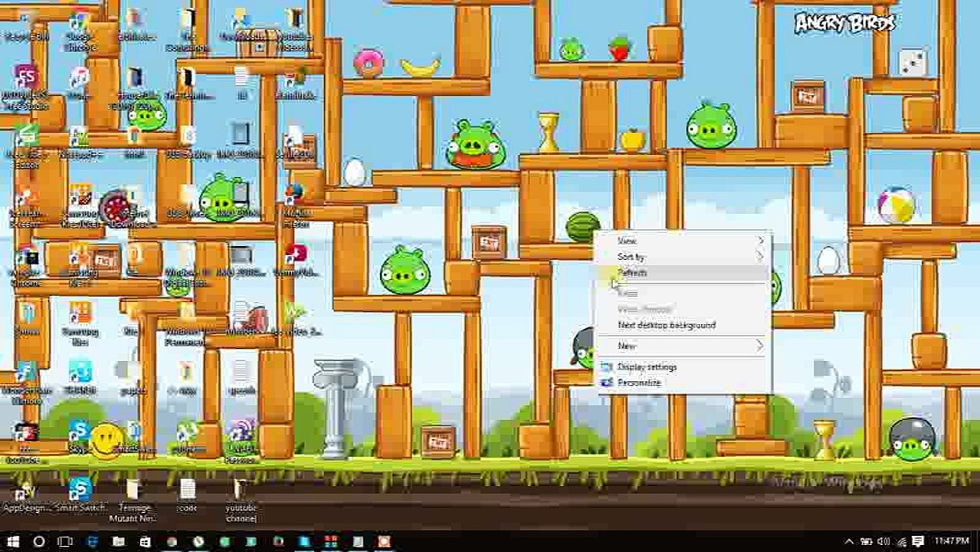Choose Refresh in the context menu
The width and height of the screenshot is (980, 552).
[x=683, y=273]
